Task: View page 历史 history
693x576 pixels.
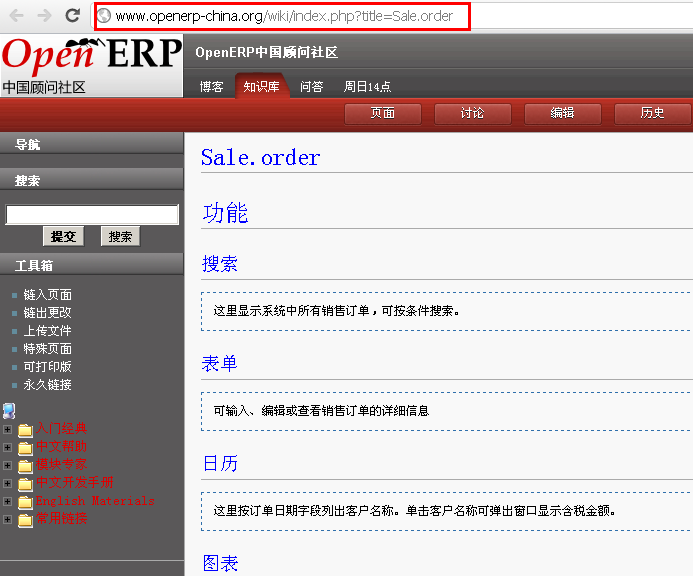Action: pyautogui.click(x=652, y=114)
